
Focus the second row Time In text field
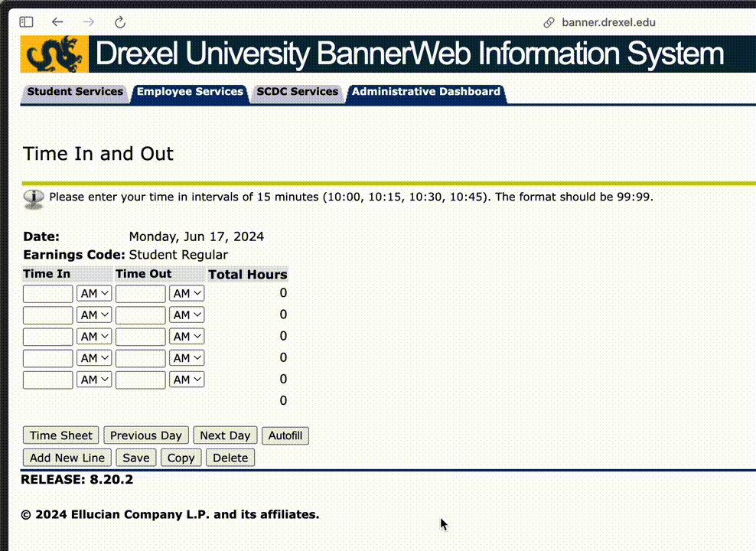click(47, 315)
